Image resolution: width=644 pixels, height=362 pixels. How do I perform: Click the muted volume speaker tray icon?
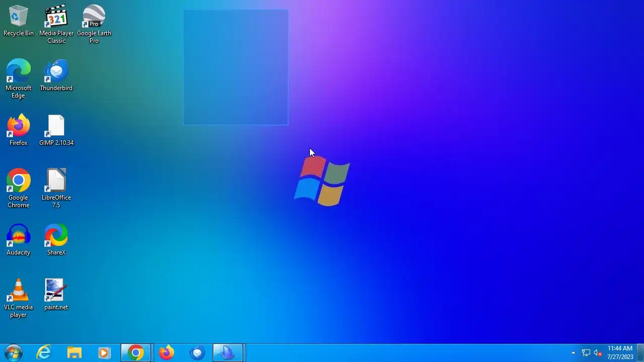[x=598, y=353]
